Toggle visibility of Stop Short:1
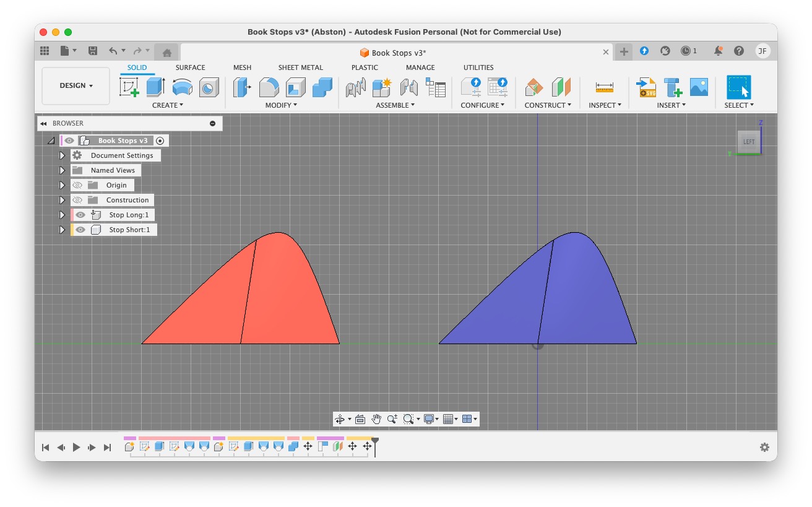The width and height of the screenshot is (812, 507). click(80, 230)
